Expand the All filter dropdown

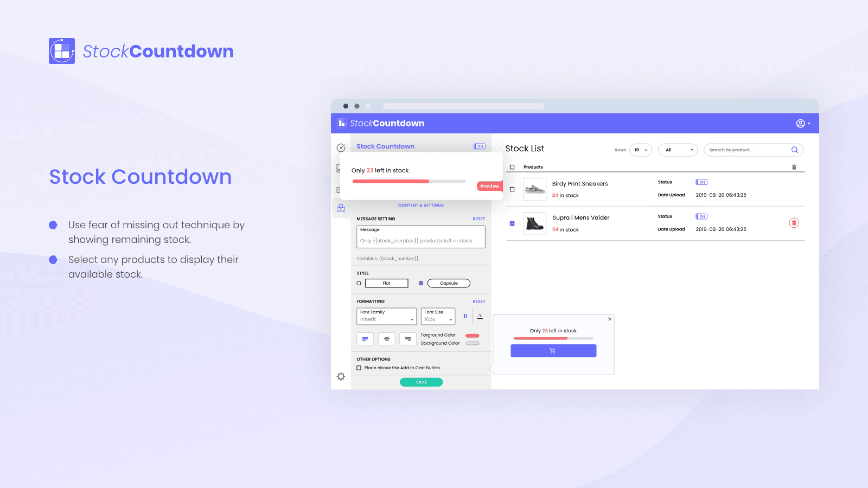[x=678, y=150]
